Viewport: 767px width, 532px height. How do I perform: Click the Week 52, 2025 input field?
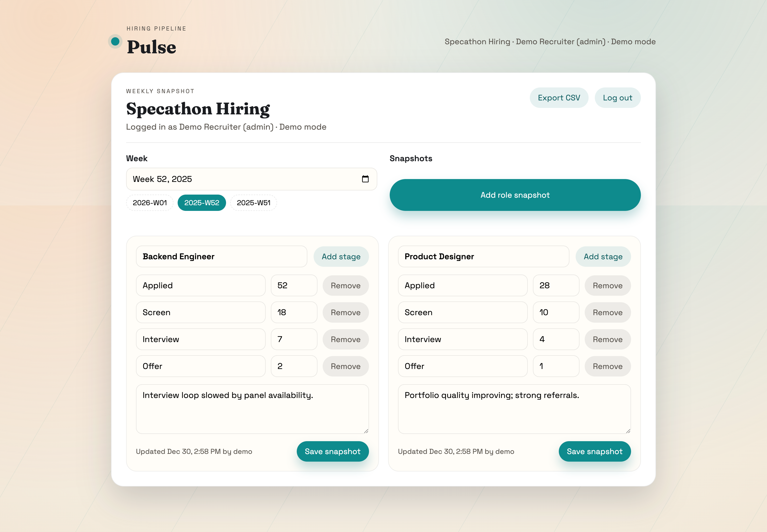[x=233, y=179]
